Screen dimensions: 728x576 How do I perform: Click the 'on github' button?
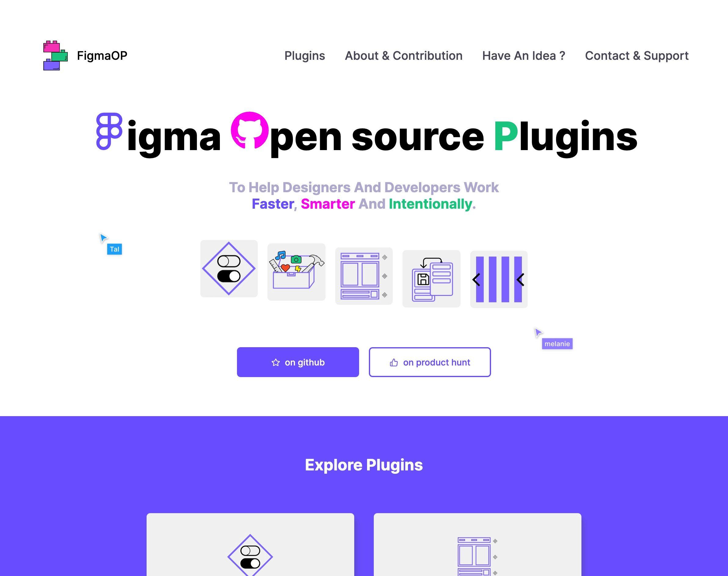(298, 362)
